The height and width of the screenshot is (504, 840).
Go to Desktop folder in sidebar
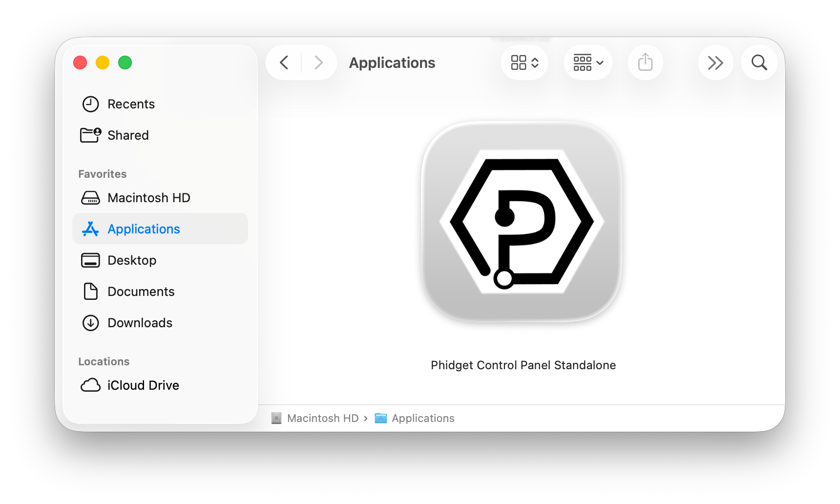pyautogui.click(x=132, y=260)
